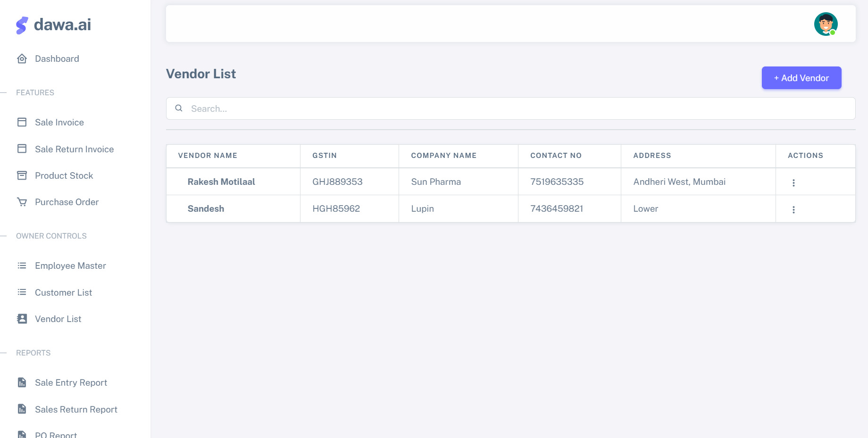This screenshot has width=868, height=438.
Task: Click the Product Stock archive icon
Action: [x=22, y=175]
